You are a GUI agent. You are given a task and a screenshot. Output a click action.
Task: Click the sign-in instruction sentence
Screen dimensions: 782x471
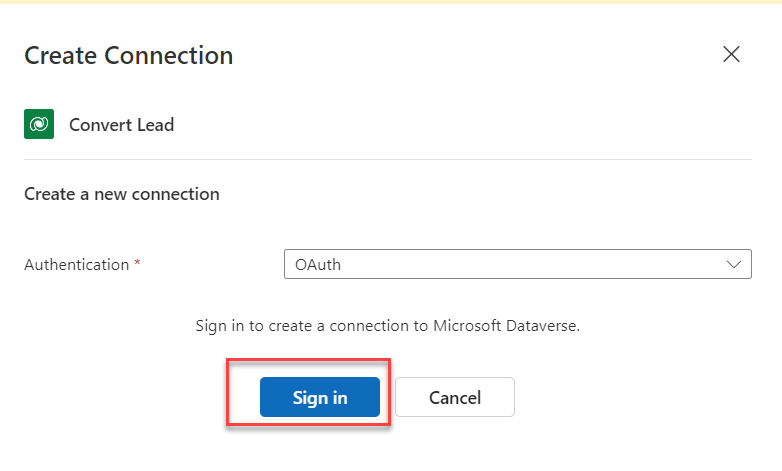[x=388, y=326]
